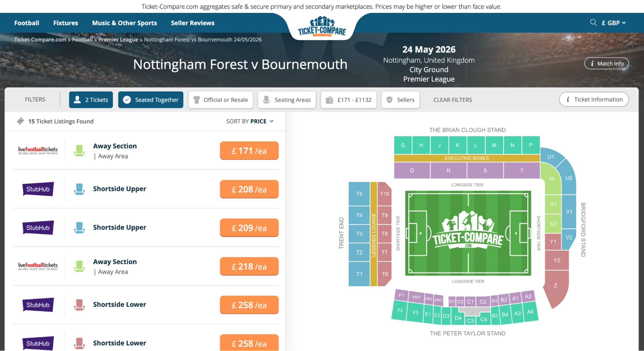Click the CLEAR FILTERS button
This screenshot has width=644, height=351.
[452, 100]
